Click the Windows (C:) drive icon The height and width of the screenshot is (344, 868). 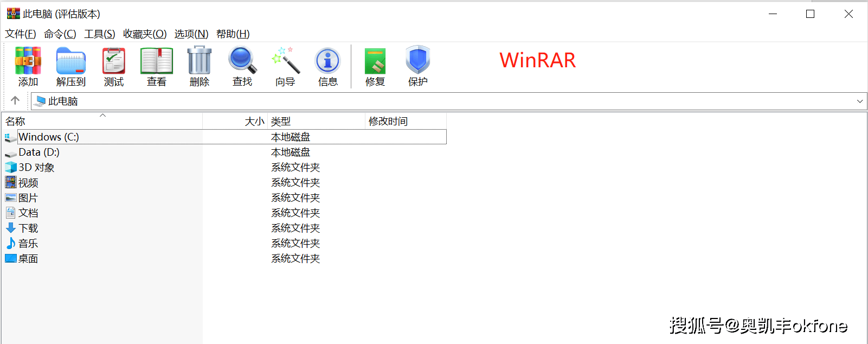point(10,137)
